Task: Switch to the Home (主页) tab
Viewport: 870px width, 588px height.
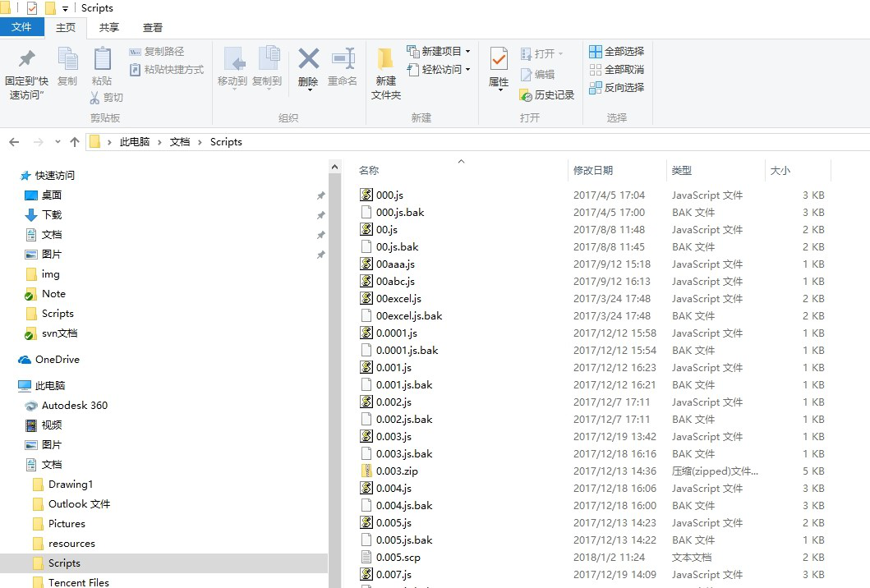Action: [x=66, y=28]
